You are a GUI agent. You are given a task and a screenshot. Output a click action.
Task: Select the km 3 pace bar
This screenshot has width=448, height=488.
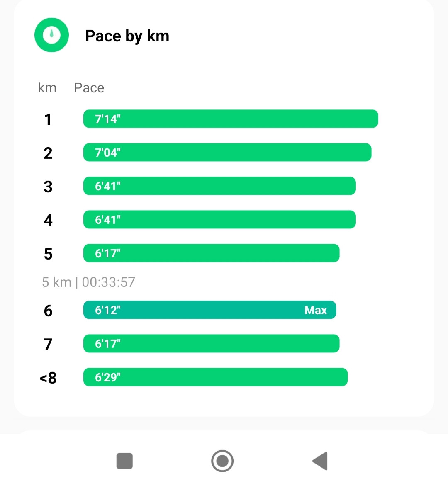click(x=219, y=186)
